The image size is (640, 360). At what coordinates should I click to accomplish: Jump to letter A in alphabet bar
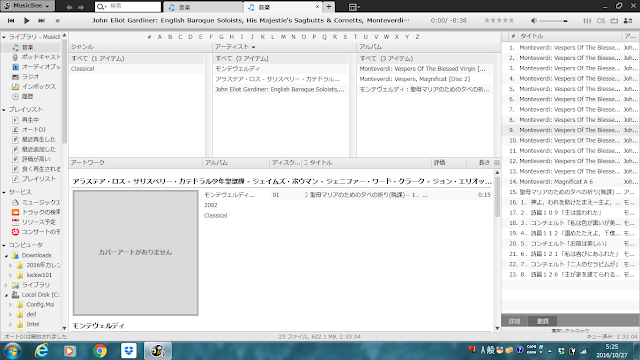click(x=160, y=37)
